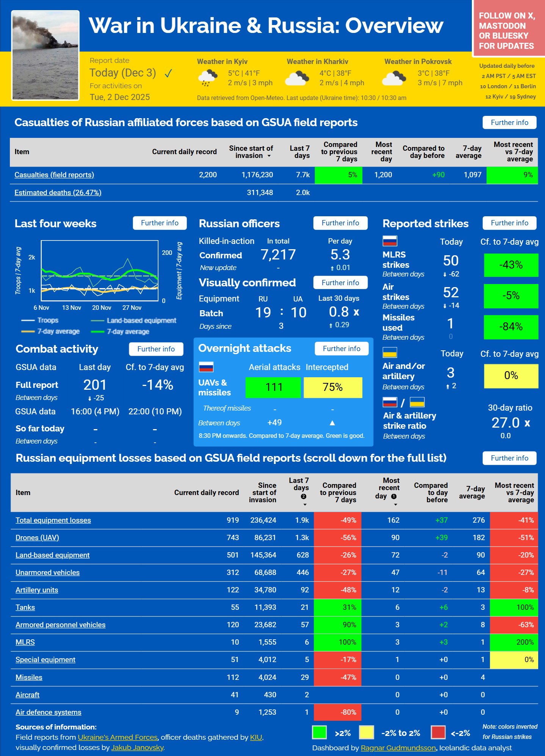Click the Pokrovsk cloudy weather icon
This screenshot has height=756, width=545.
[x=394, y=78]
